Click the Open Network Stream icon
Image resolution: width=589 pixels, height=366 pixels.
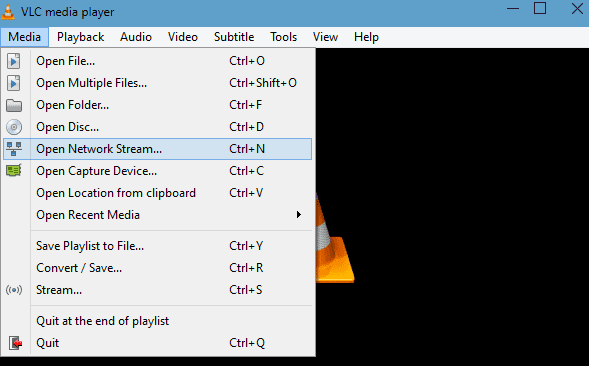pyautogui.click(x=14, y=149)
